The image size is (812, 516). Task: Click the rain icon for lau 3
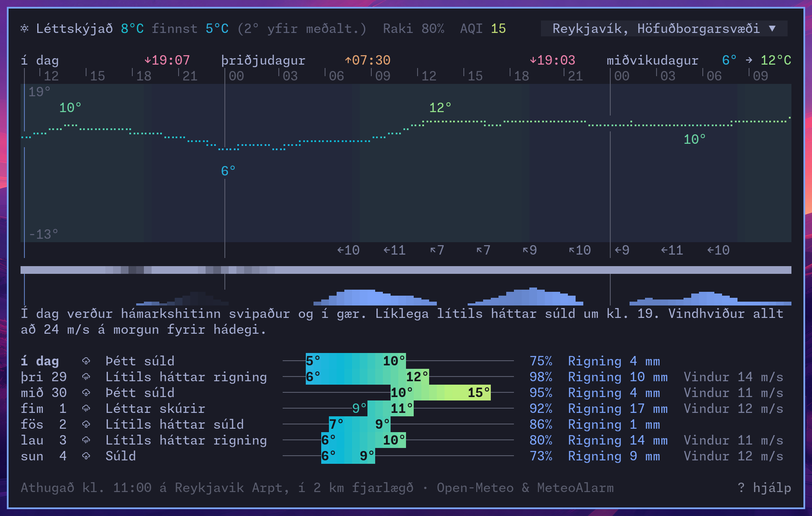[x=86, y=440]
